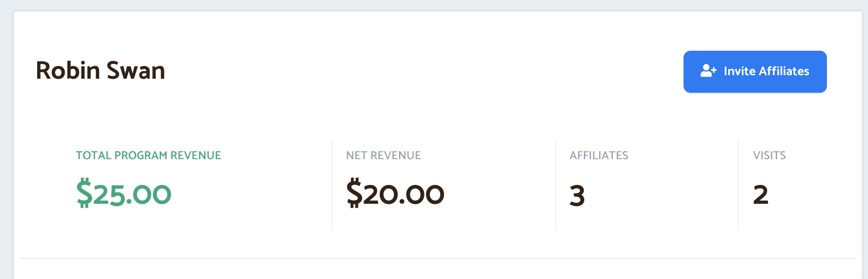The image size is (868, 279).
Task: Click the word "Robin" in the title
Action: click(x=68, y=71)
